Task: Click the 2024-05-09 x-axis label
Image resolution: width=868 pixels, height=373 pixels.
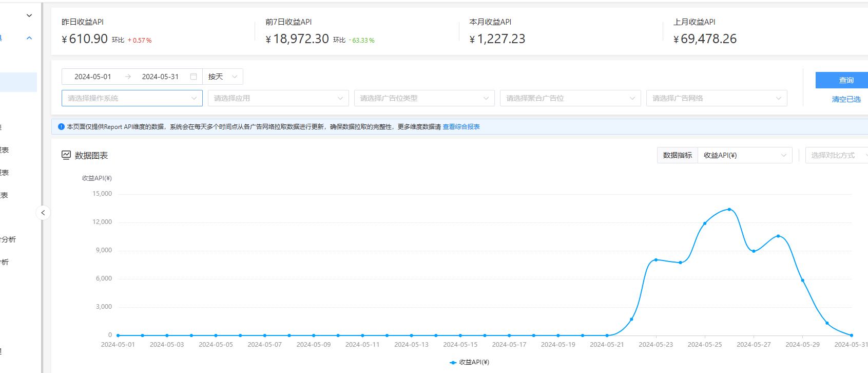Action: tap(314, 345)
